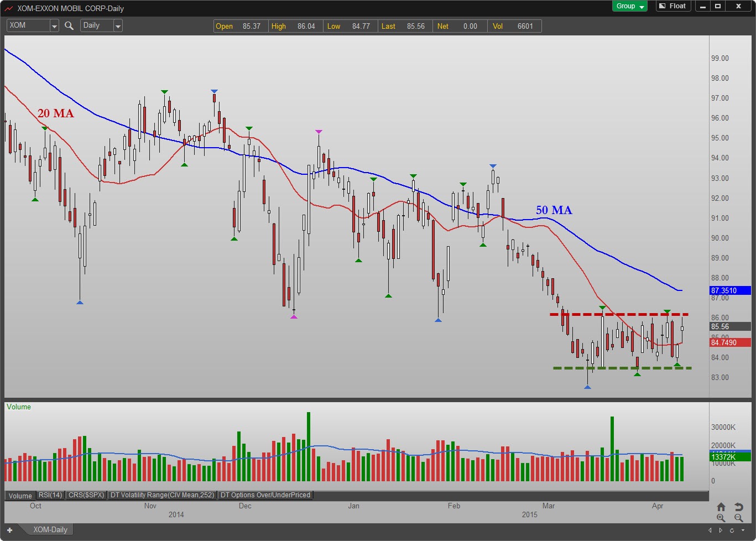Zoom out of the chart
This screenshot has width=756, height=541.
pos(738,518)
